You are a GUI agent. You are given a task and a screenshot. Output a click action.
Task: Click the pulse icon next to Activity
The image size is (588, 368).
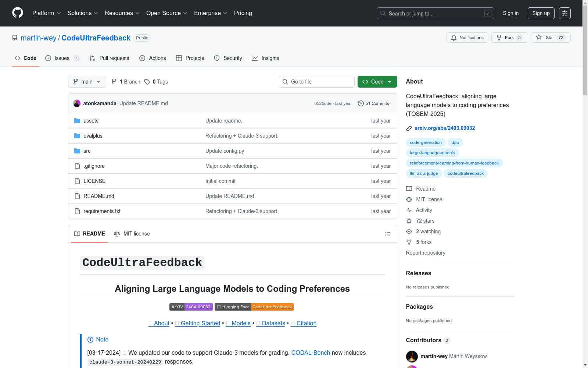pos(409,210)
